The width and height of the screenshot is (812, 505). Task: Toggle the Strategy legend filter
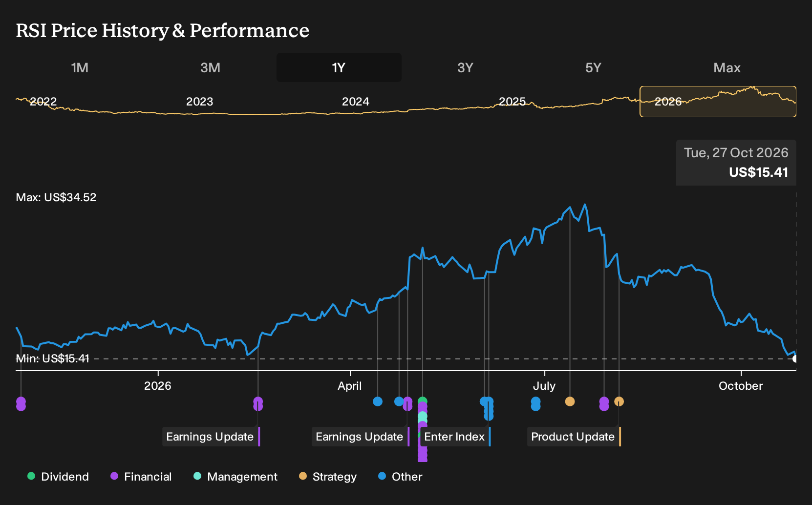point(328,477)
